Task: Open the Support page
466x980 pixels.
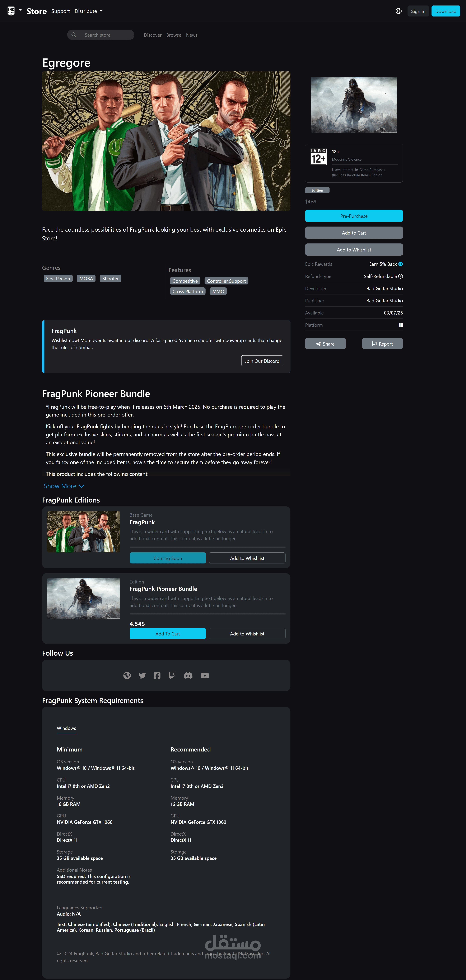Action: [61, 11]
